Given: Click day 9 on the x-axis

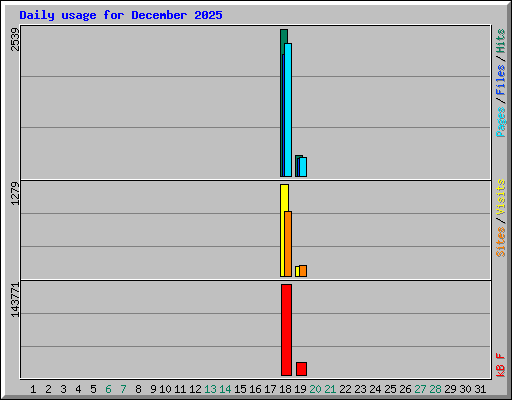Looking at the screenshot, I should 153,389.
